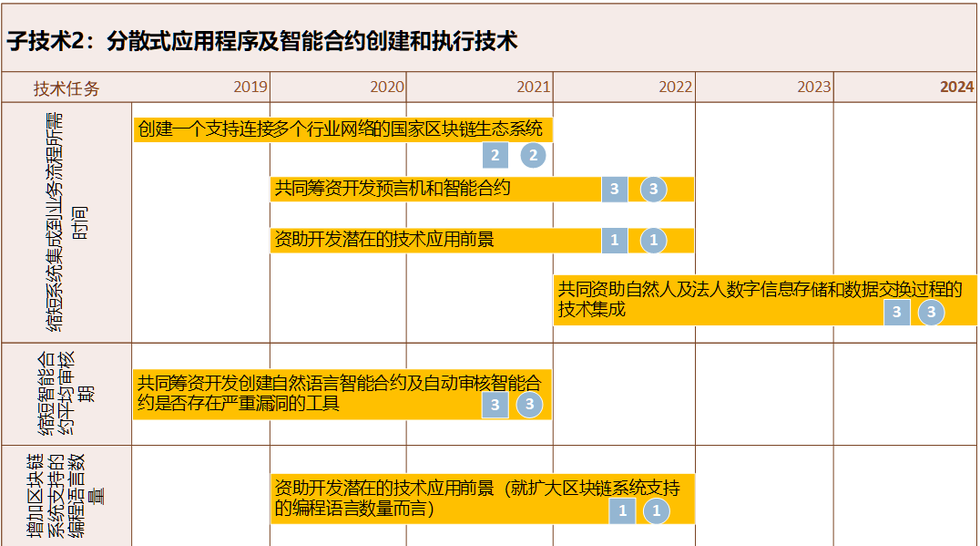The height and width of the screenshot is (546, 980).
Task: Select the 2020 year header
Action: pos(387,87)
